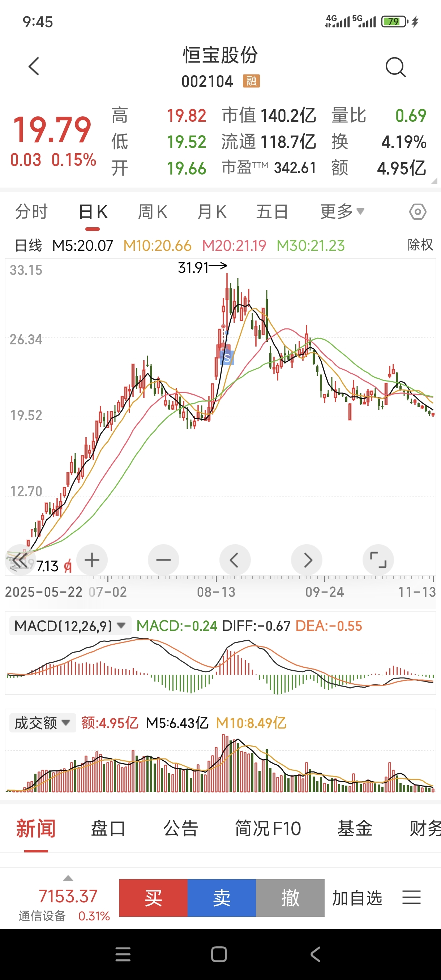Zoom in chart with plus button
Screen dimensions: 441x980
click(x=92, y=560)
